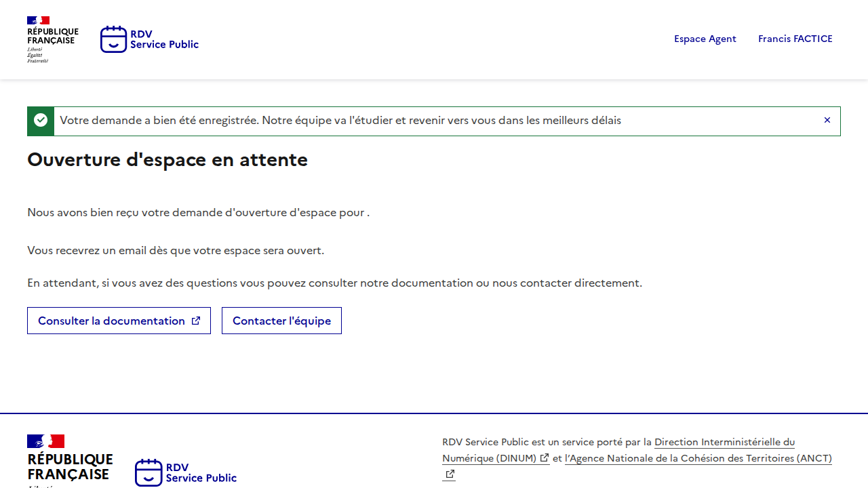Click the République Française logo in the header
Image resolution: width=868 pixels, height=488 pixels.
pyautogui.click(x=52, y=39)
